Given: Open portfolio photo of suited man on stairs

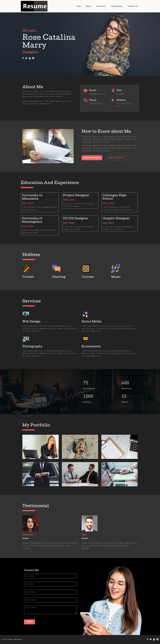Looking at the screenshot, I should tap(40, 474).
